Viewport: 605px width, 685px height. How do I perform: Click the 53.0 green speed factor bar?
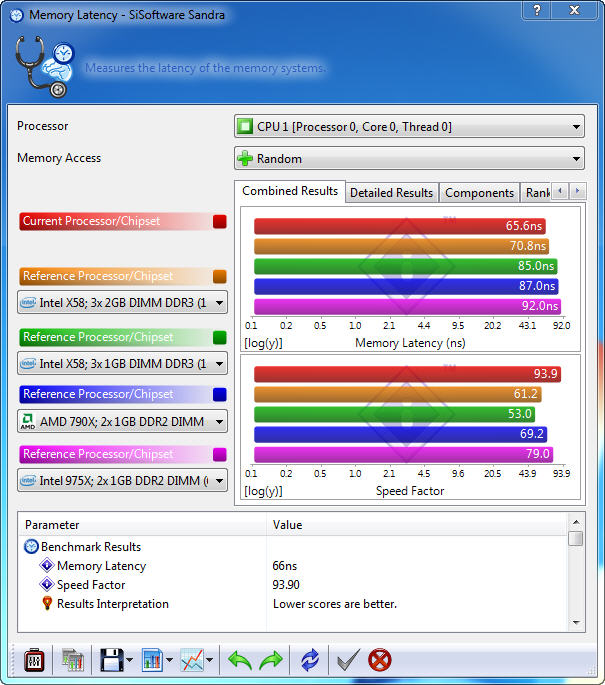(x=394, y=414)
